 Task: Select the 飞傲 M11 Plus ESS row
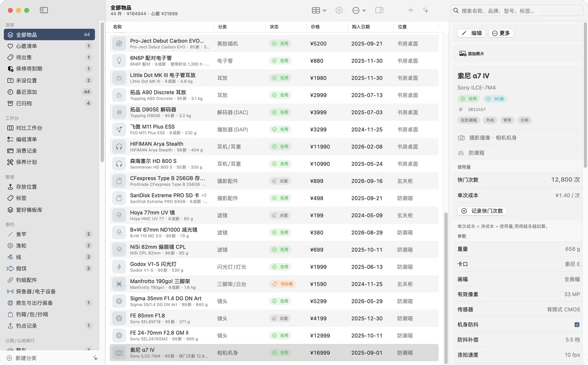point(274,129)
